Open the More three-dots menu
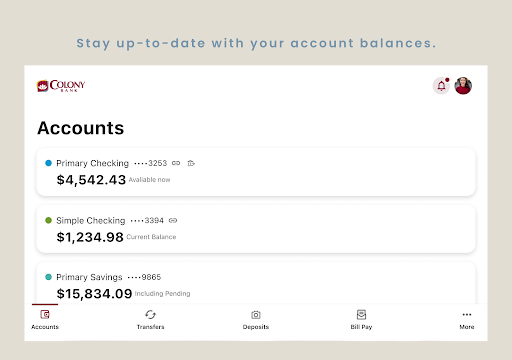This screenshot has height=360, width=512. click(x=467, y=314)
